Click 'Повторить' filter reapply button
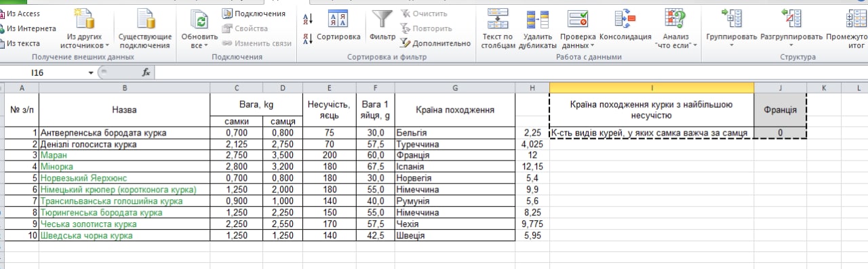Image resolution: width=868 pixels, height=269 pixels. 426,28
